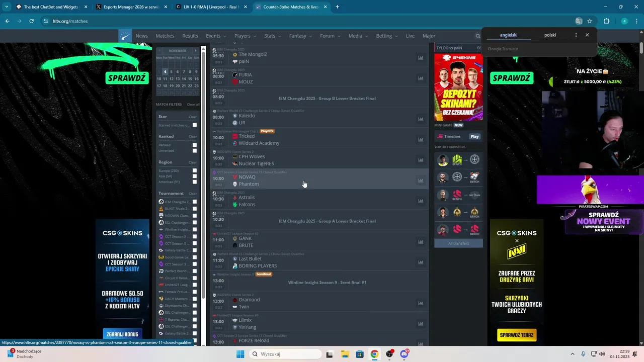Open match stats for The MongolZ vs paiN
The image size is (644, 362).
(x=421, y=58)
